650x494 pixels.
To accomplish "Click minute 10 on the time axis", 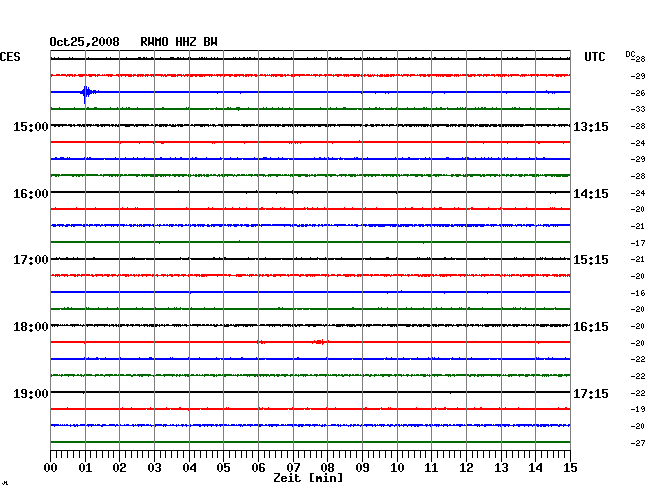I will 397,468.
